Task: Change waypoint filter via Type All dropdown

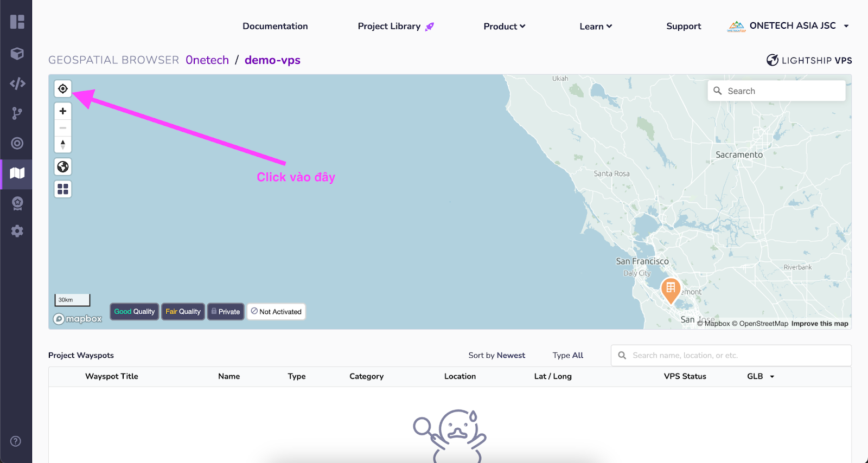Action: 567,355
